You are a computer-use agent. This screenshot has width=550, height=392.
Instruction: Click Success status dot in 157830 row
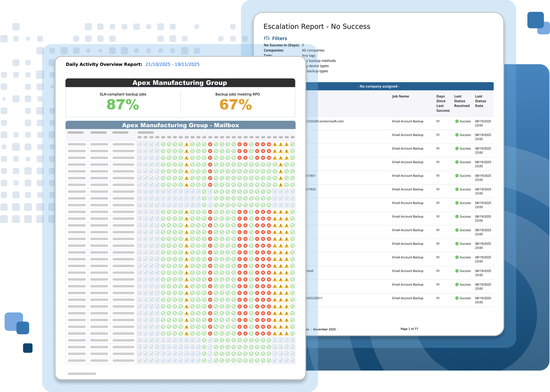click(x=457, y=189)
